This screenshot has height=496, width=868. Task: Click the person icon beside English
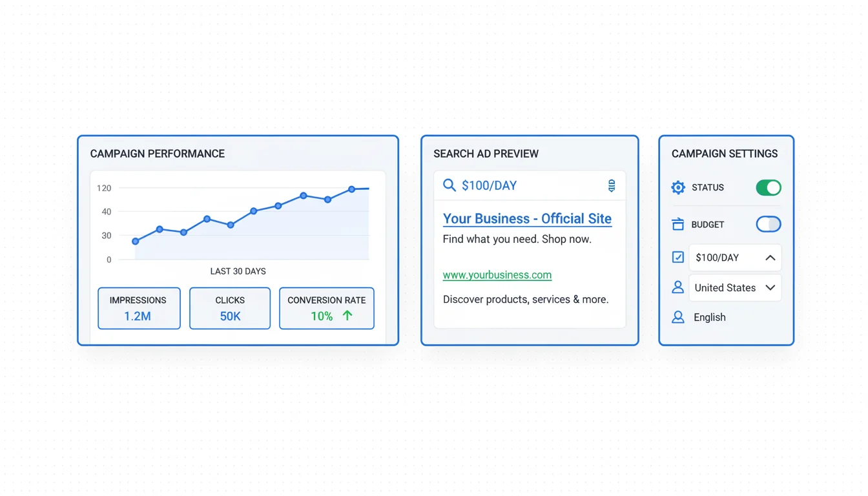(678, 317)
